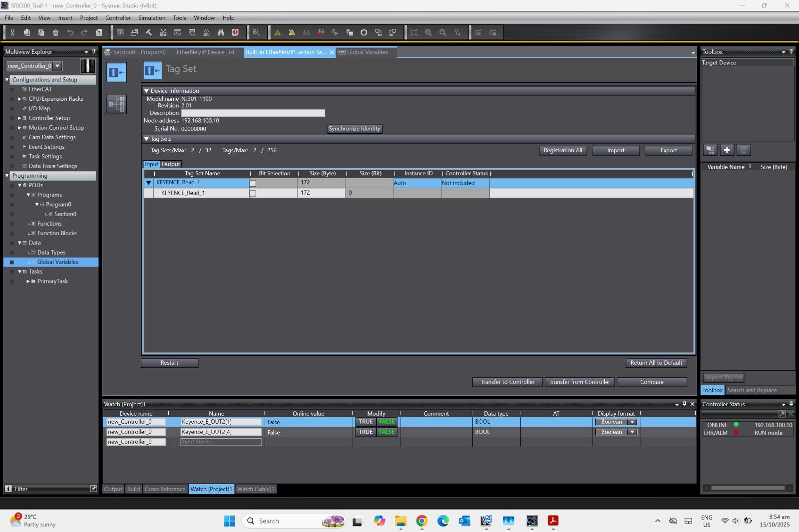Open the new_Controller_0 device dropdown
Viewport: 799px width, 532px height.
(58, 66)
